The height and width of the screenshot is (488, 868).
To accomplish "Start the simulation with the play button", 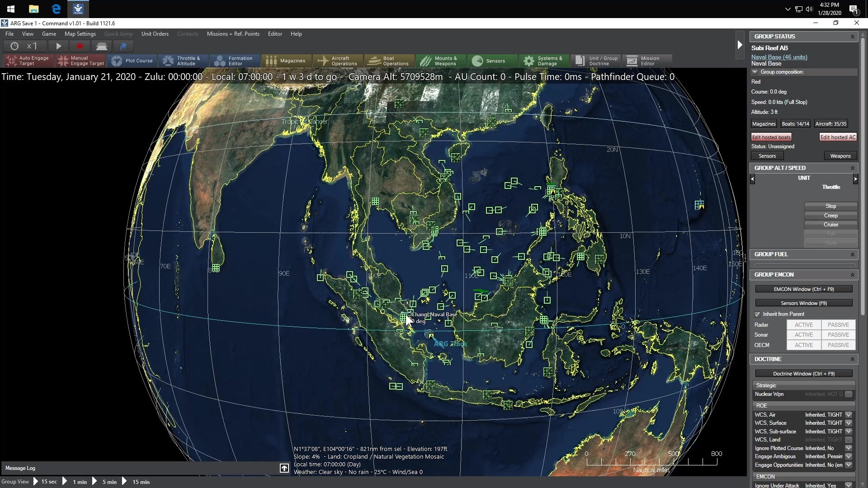I will click(x=58, y=46).
